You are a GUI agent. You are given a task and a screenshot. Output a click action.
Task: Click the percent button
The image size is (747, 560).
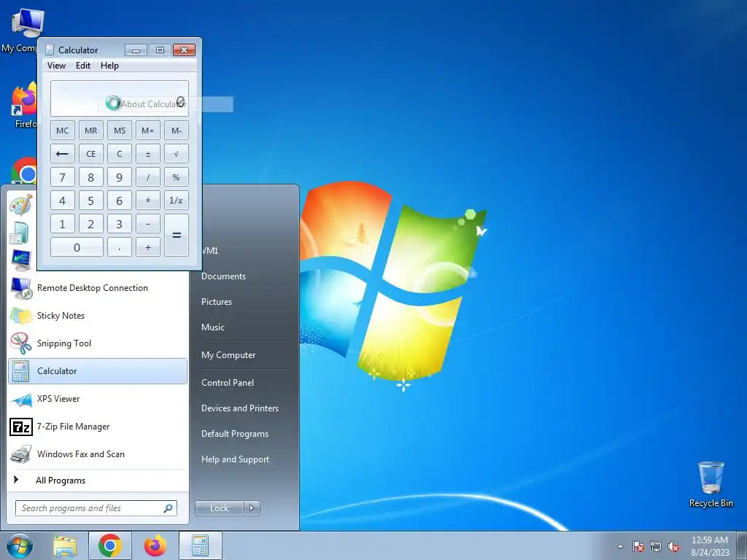pos(177,177)
